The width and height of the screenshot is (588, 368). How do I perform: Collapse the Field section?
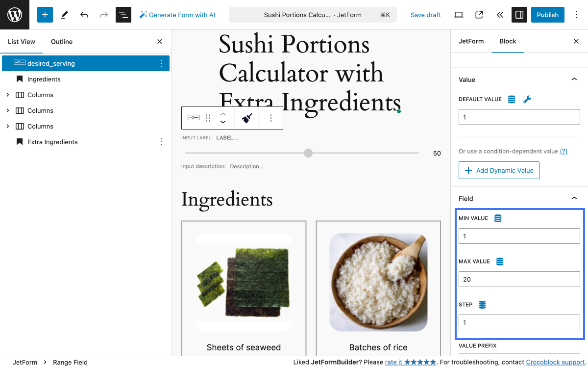(x=574, y=198)
